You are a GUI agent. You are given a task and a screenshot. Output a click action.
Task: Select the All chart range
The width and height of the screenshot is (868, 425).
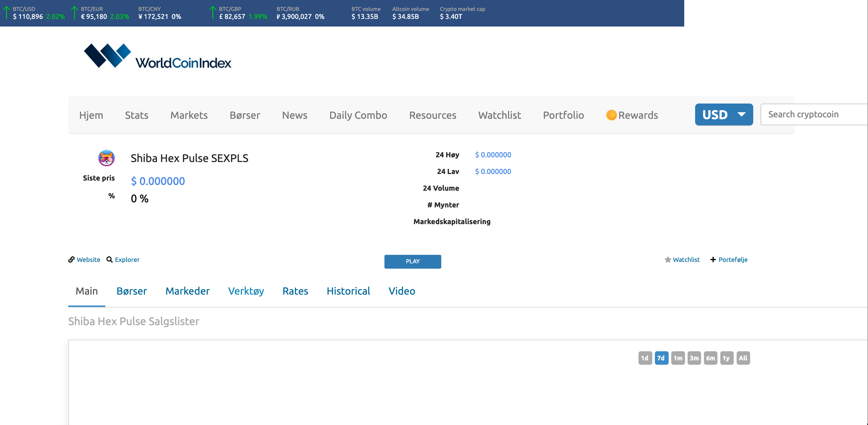743,358
